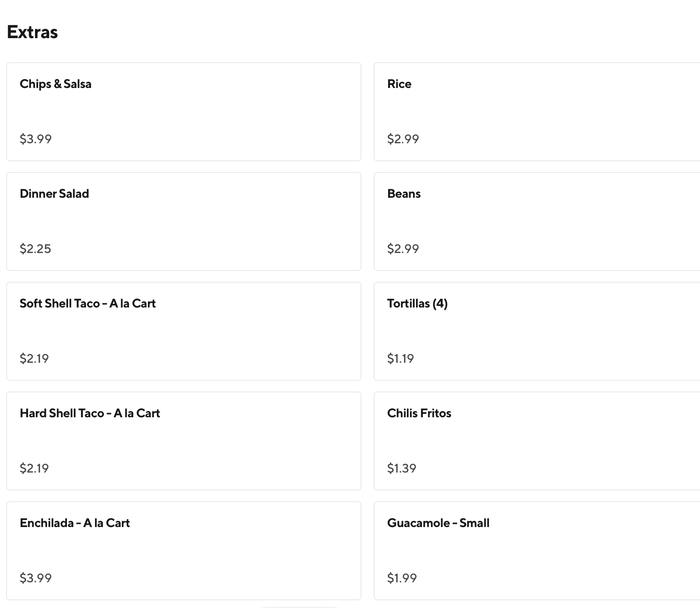Add the Dinner Salad item

tap(183, 221)
